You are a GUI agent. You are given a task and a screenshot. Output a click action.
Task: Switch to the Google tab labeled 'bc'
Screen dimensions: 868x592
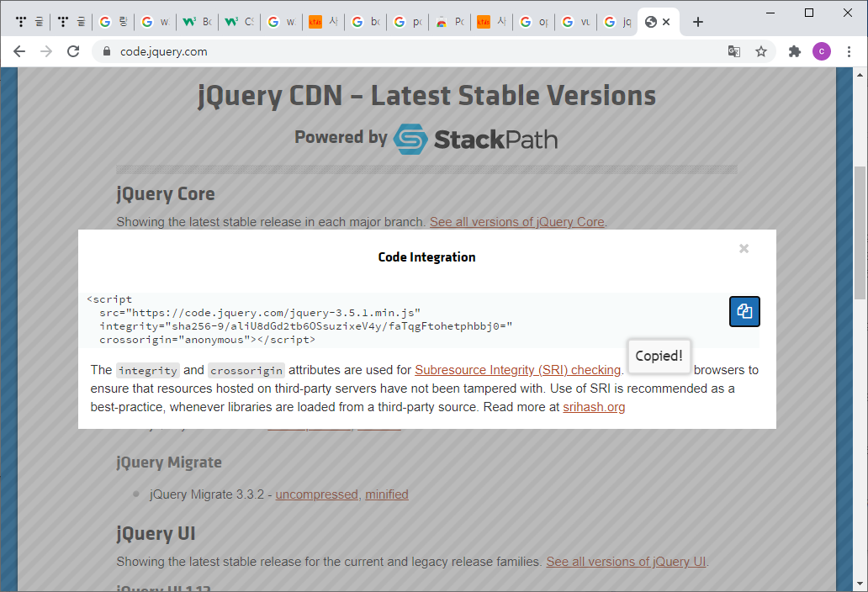[365, 22]
